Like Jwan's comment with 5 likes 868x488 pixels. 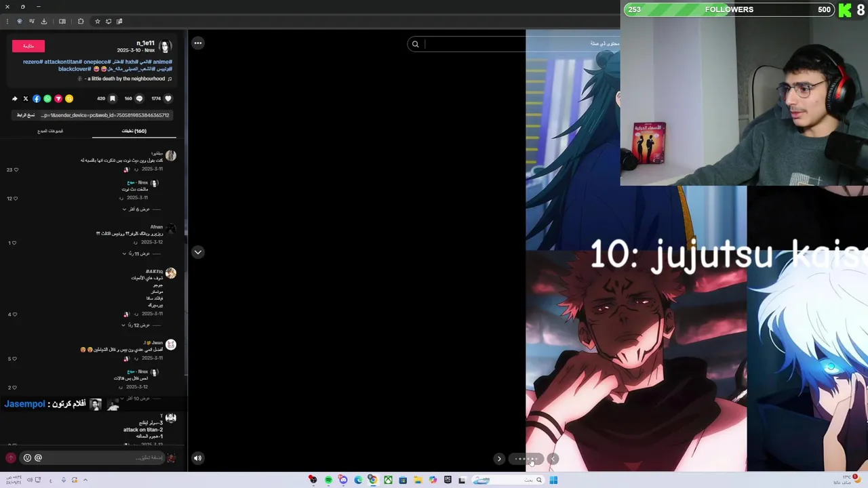16,359
